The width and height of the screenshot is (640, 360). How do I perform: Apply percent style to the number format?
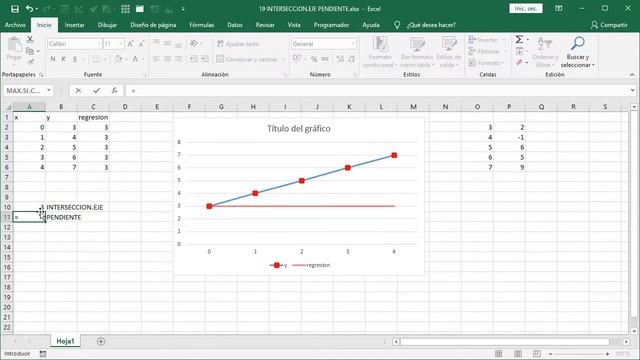point(314,59)
